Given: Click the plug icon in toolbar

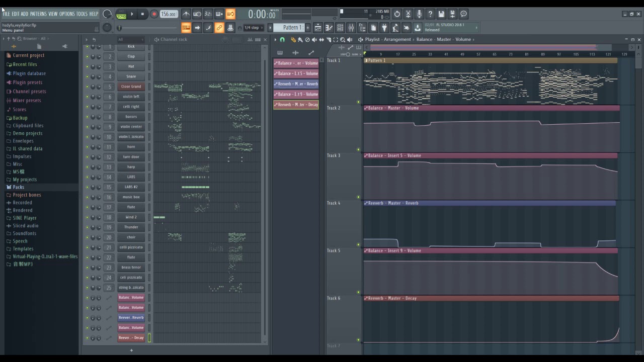Looking at the screenshot, I should [x=384, y=28].
